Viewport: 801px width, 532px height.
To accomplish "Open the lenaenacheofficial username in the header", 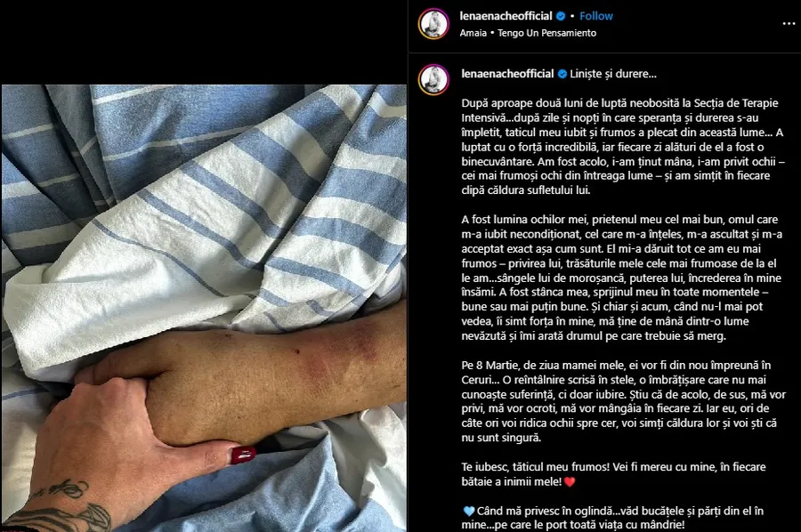I will pos(506,16).
